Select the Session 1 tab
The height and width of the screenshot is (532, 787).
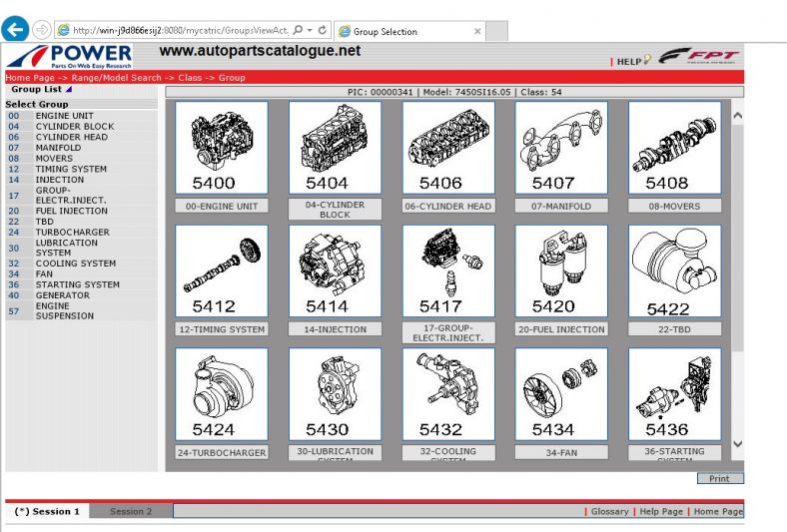point(47,511)
